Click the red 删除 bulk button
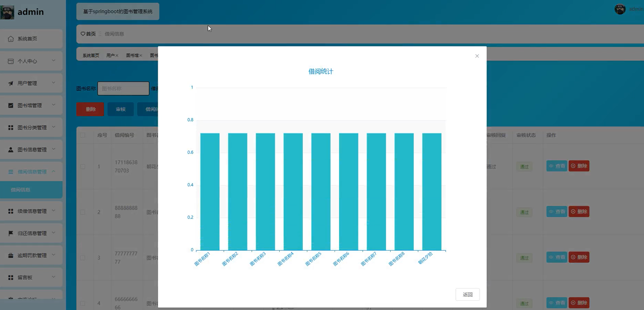 [x=90, y=109]
